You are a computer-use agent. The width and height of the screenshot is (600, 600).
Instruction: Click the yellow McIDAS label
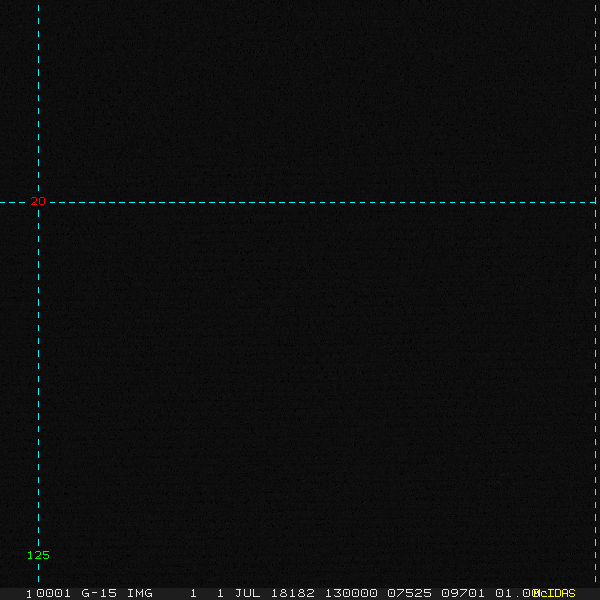554,593
